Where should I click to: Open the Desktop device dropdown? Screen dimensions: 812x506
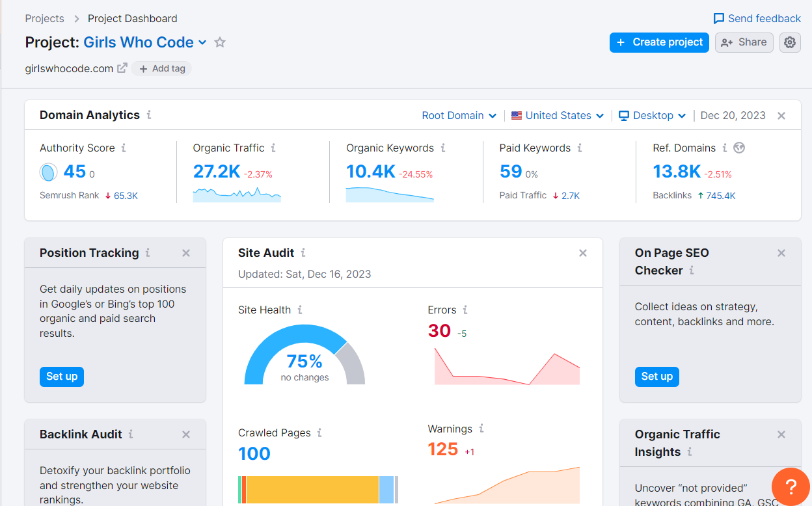pyautogui.click(x=651, y=115)
